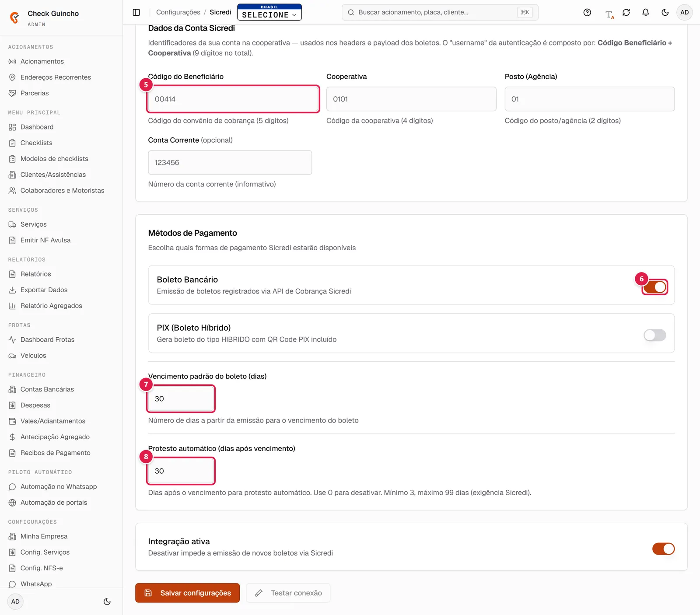The width and height of the screenshot is (700, 615).
Task: Open the help question mark icon
Action: coord(587,12)
